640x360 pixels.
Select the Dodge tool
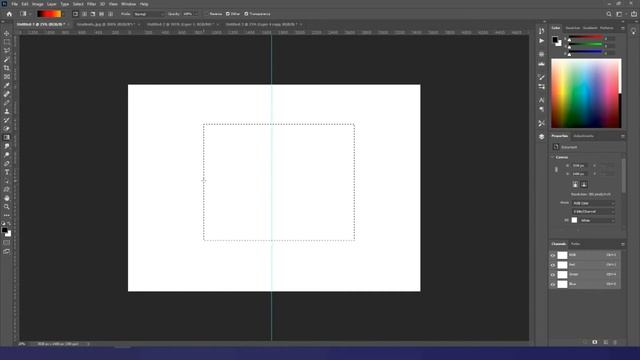(x=7, y=155)
